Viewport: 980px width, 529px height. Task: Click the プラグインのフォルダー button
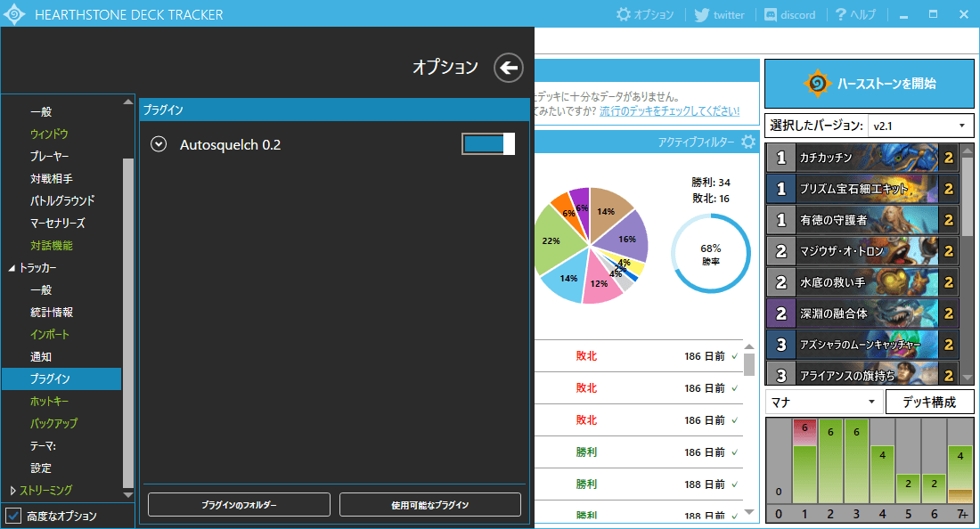point(239,505)
